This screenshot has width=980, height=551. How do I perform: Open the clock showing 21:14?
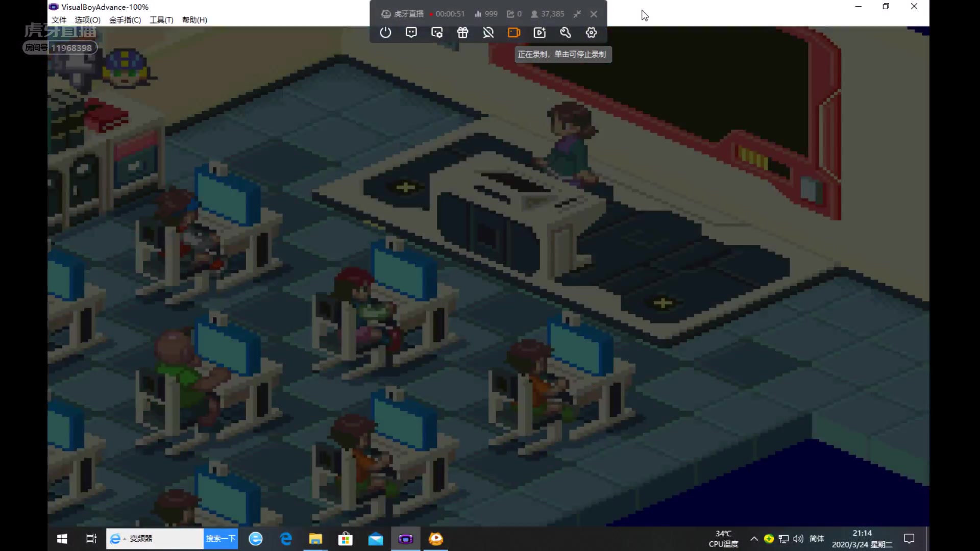pos(862,539)
